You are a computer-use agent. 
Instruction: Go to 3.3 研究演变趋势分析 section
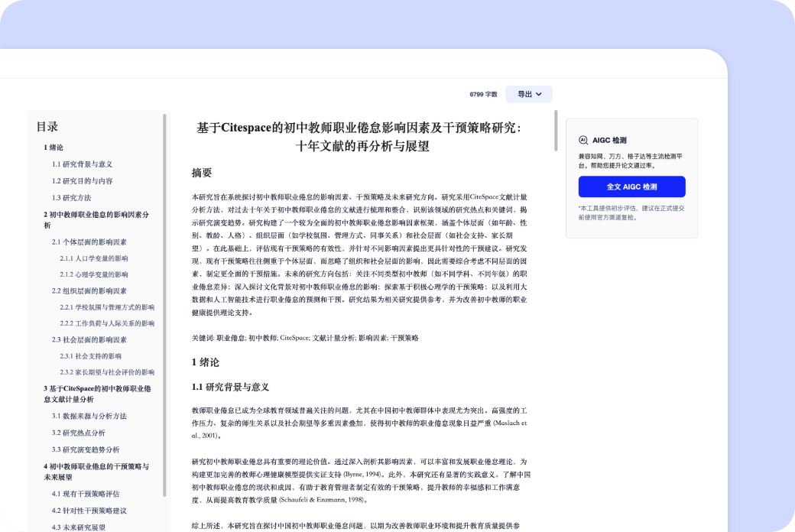tap(86, 449)
